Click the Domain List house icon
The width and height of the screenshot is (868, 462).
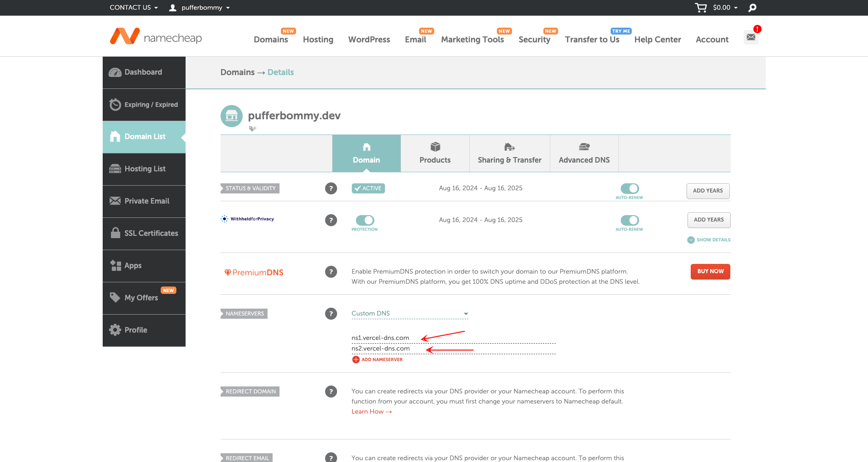click(x=115, y=136)
